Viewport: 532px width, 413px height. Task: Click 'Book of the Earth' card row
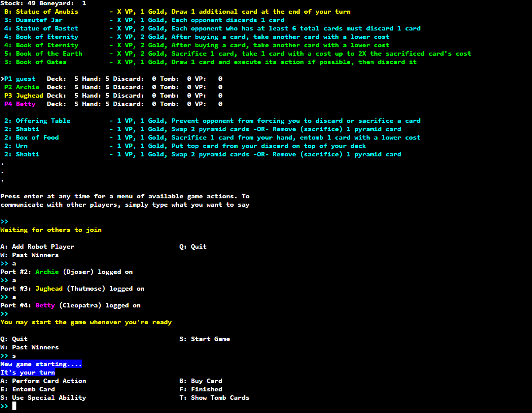[x=237, y=53]
